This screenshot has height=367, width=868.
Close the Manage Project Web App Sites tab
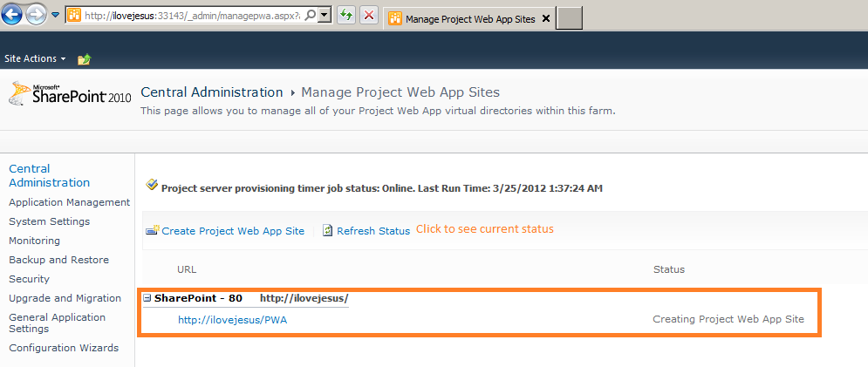click(x=545, y=19)
